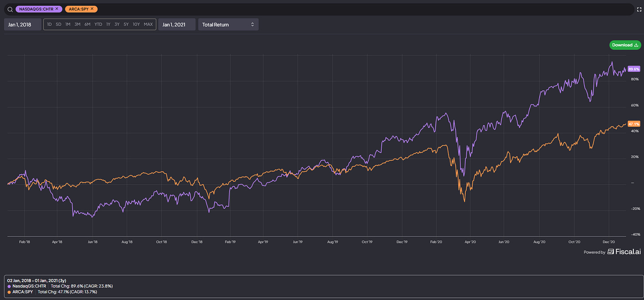Select the 1D time range
The height and width of the screenshot is (300, 644).
[49, 24]
